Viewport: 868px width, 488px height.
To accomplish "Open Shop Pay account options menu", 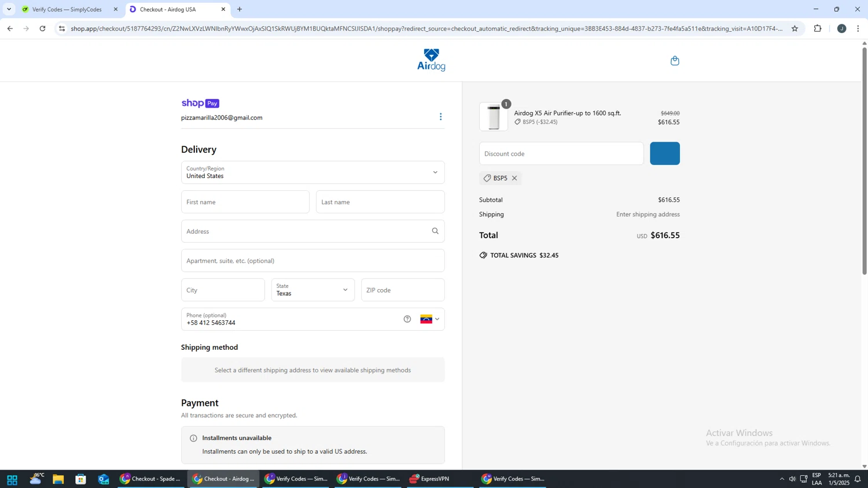I will pos(440,117).
